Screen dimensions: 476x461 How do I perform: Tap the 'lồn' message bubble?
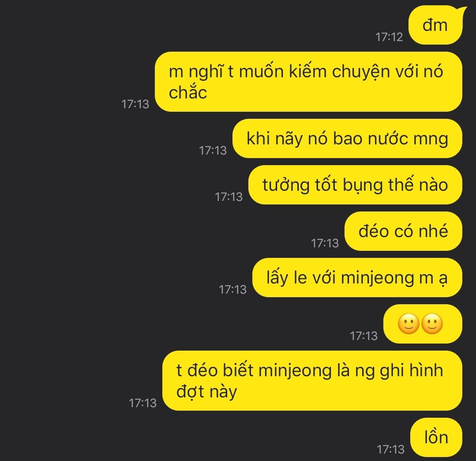pos(436,437)
